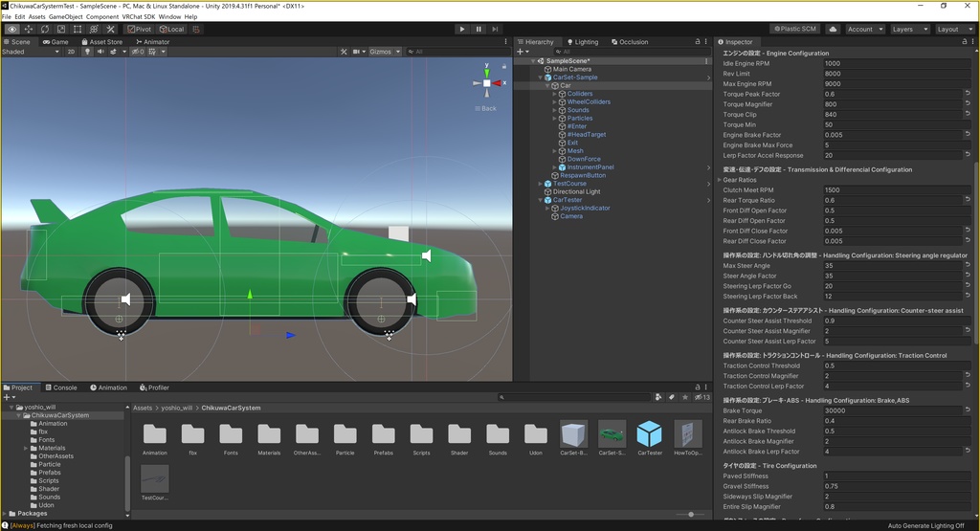
Task: Toggle scene visibility hidden objects counter
Action: point(138,52)
